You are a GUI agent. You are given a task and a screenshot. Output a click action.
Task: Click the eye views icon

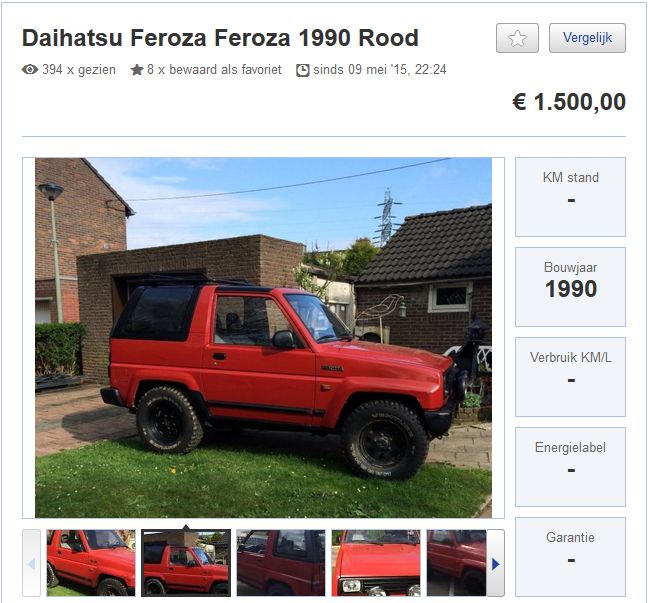coord(30,69)
